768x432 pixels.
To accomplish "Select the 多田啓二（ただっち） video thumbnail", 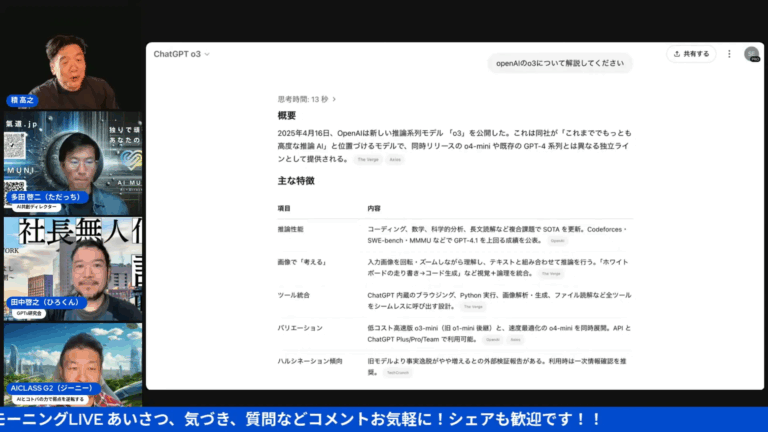I will point(73,163).
